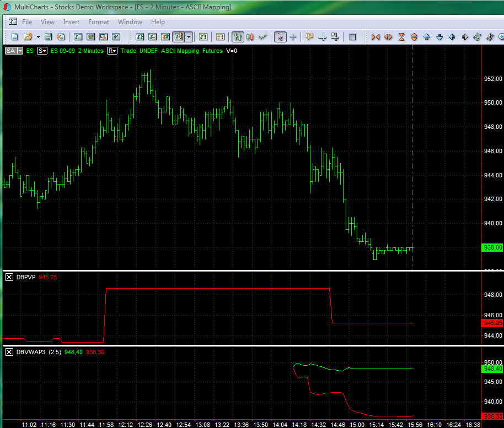The image size is (504, 428).
Task: Click the Save floppy disk icon
Action: (x=48, y=37)
